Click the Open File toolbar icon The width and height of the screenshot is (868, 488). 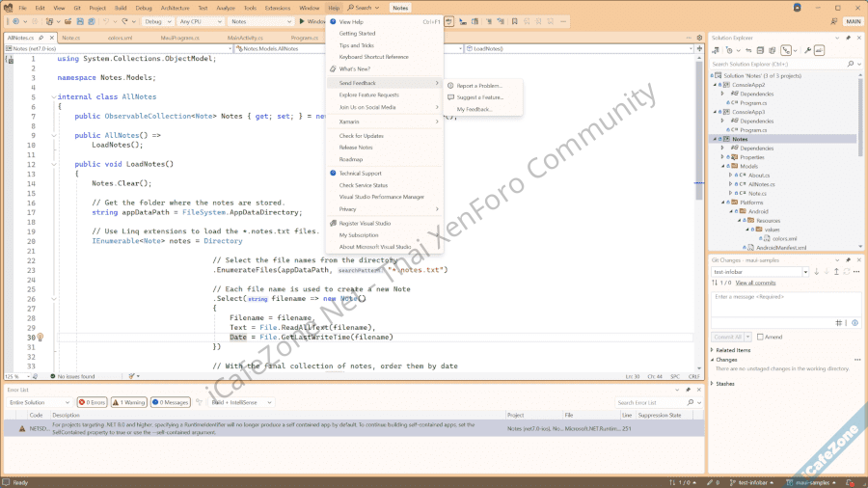68,20
